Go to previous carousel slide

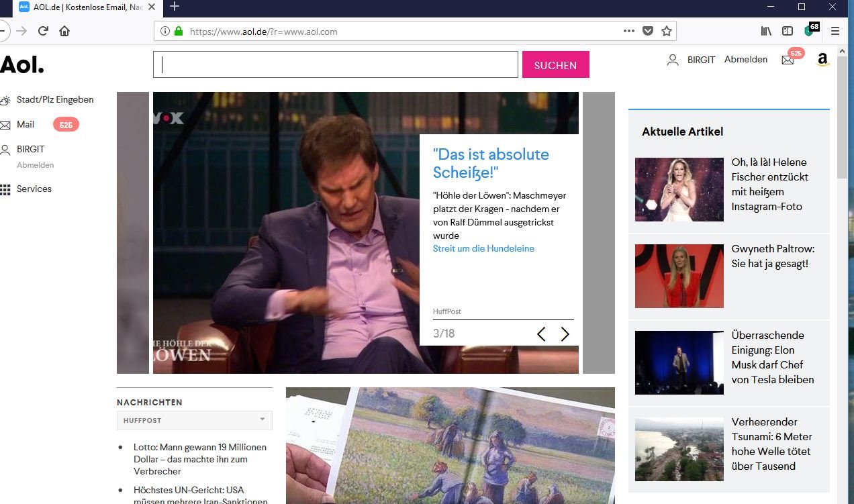coord(541,334)
